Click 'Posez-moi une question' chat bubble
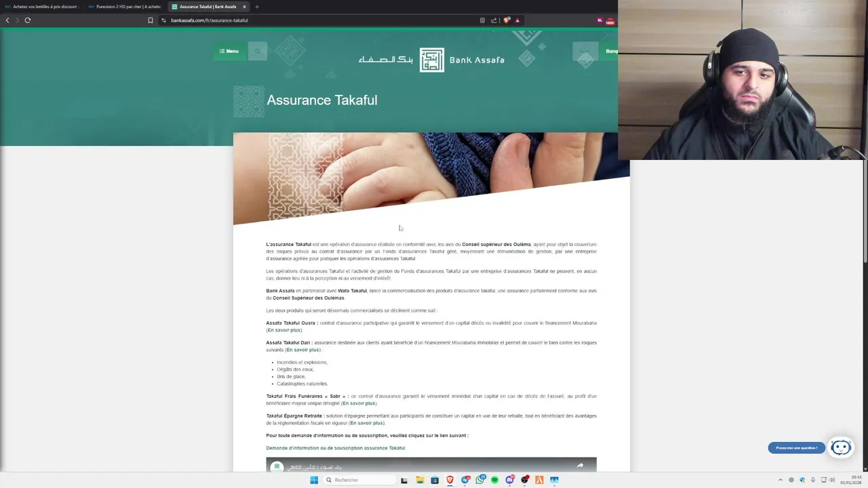 click(x=797, y=448)
